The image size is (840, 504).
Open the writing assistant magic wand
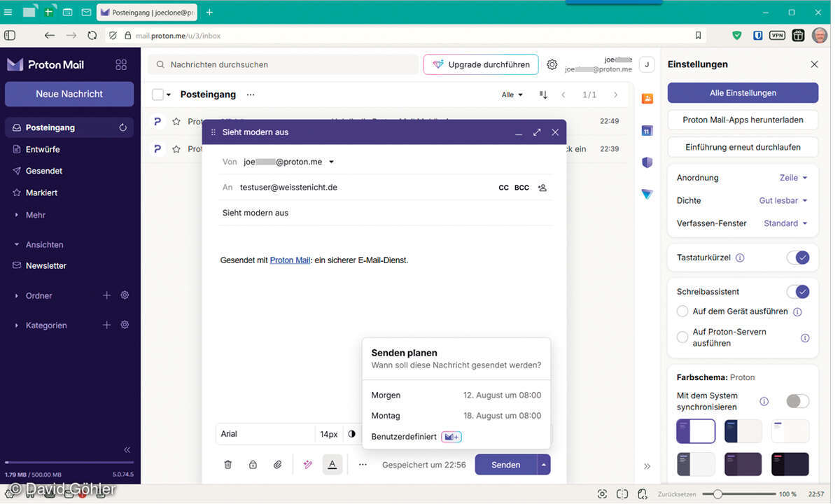click(x=307, y=465)
